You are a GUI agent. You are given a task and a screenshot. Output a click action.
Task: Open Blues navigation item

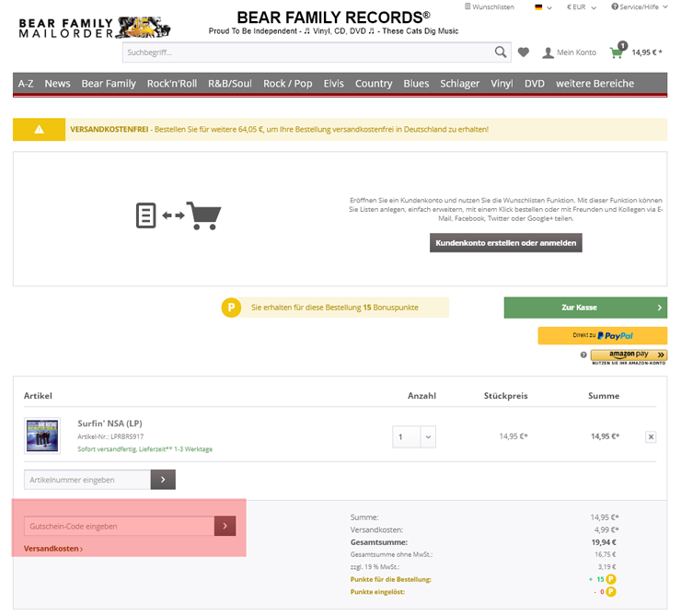point(416,84)
